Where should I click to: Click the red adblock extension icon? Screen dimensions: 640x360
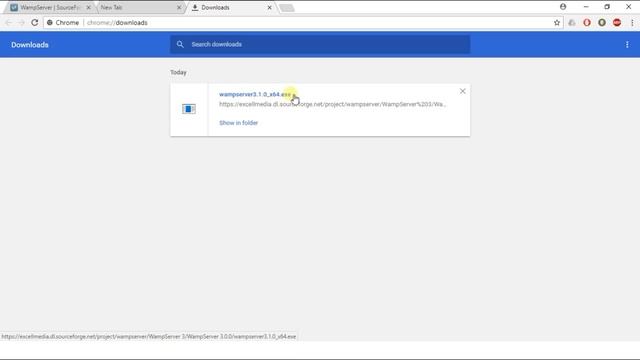click(x=617, y=23)
